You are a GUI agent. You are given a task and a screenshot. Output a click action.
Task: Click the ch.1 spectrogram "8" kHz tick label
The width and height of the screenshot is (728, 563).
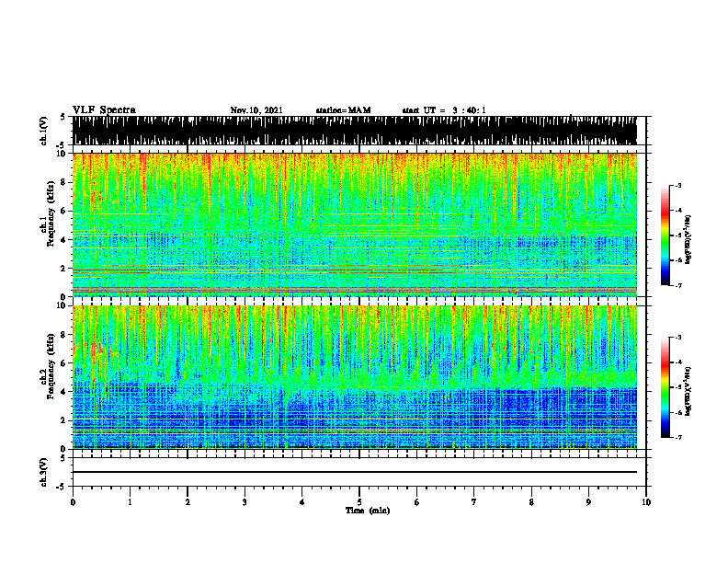coord(64,182)
